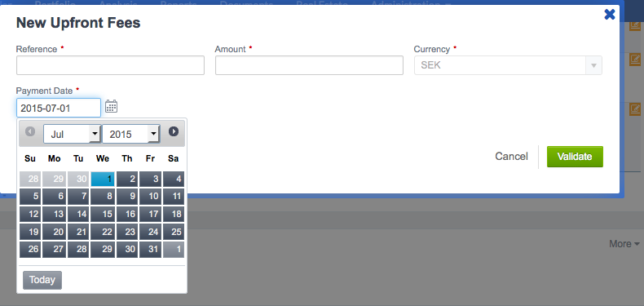Select July 18 in calendar

pos(174,215)
